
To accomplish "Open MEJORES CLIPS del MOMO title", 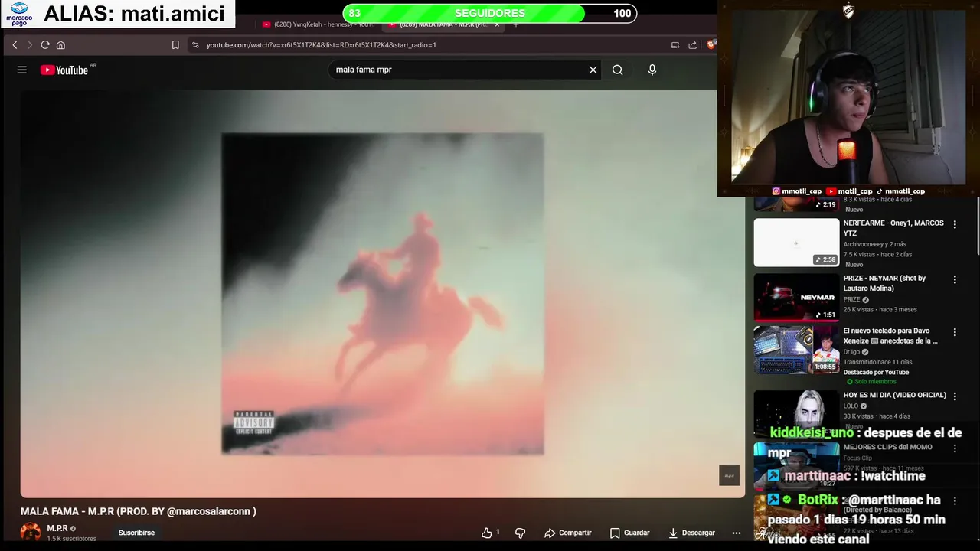I will click(887, 447).
